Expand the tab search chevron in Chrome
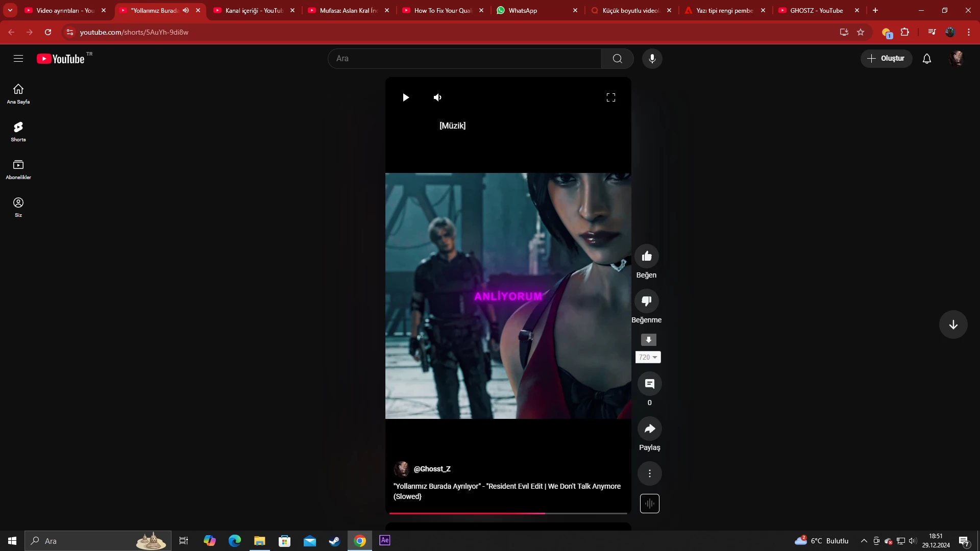Screen dimensions: 980x551 pos(10,10)
